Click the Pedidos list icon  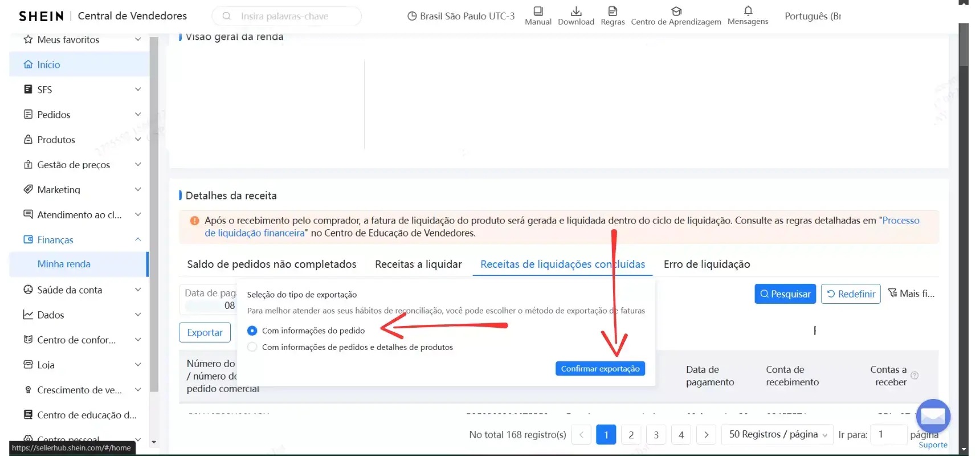28,115
